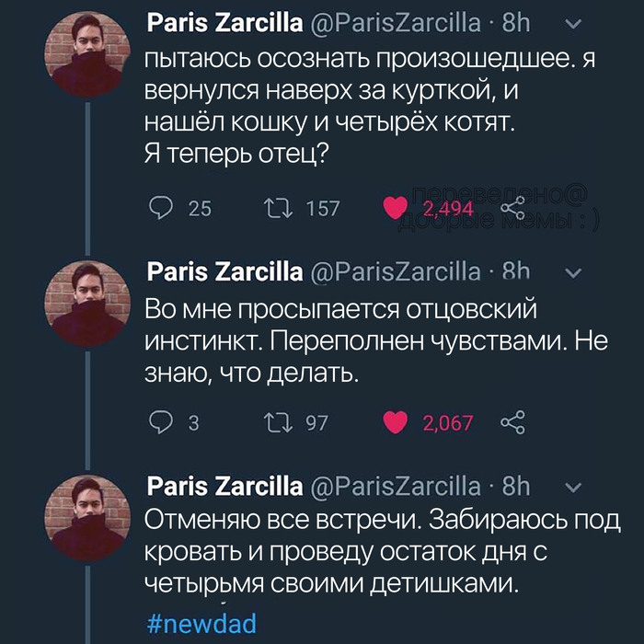Like the tweet showing 2,067 likes
The image size is (644, 644).
[x=396, y=422]
